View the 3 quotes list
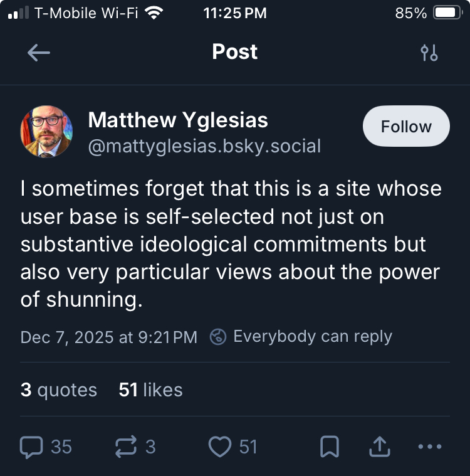This screenshot has width=470, height=476. (59, 389)
